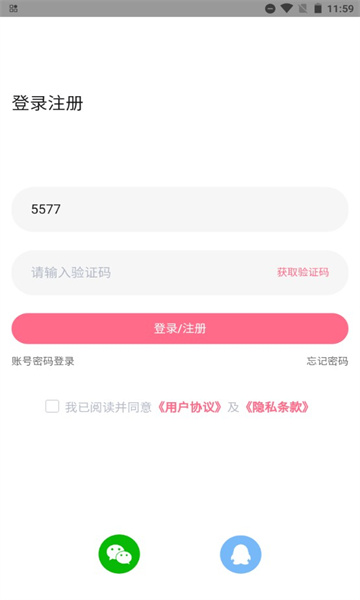
Task: Tap the app notification icon in status bar
Action: tap(13, 8)
